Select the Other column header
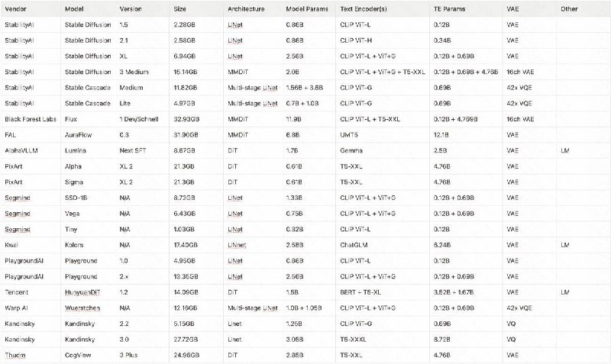Image resolution: width=611 pixels, height=364 pixels. point(569,8)
